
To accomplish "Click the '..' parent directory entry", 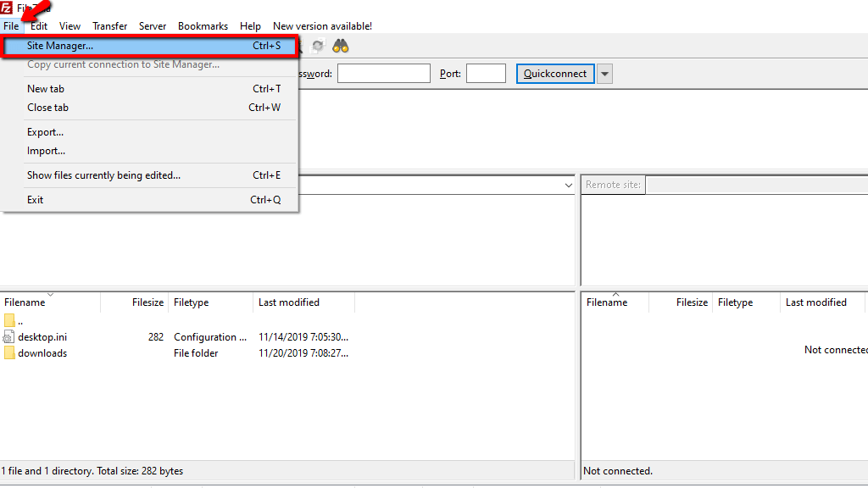I will [x=20, y=321].
